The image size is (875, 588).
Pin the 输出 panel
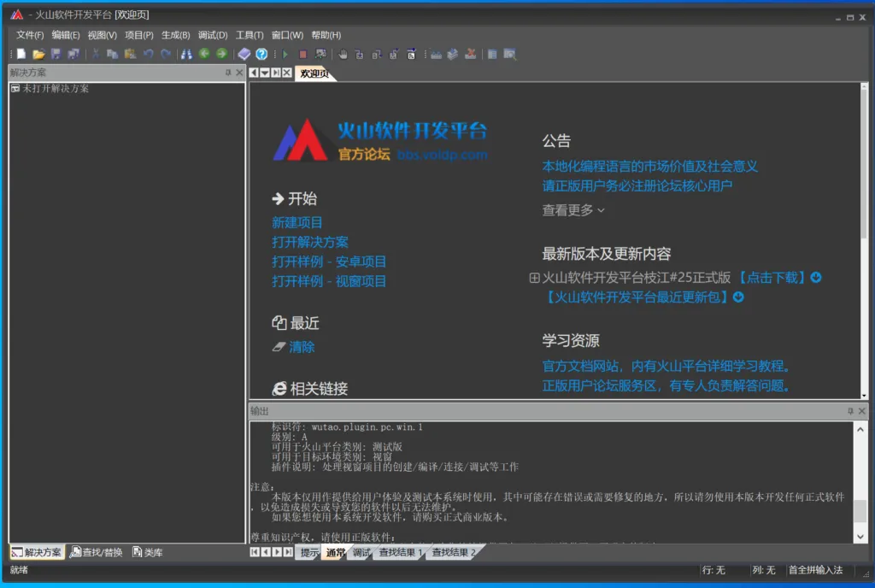point(850,411)
